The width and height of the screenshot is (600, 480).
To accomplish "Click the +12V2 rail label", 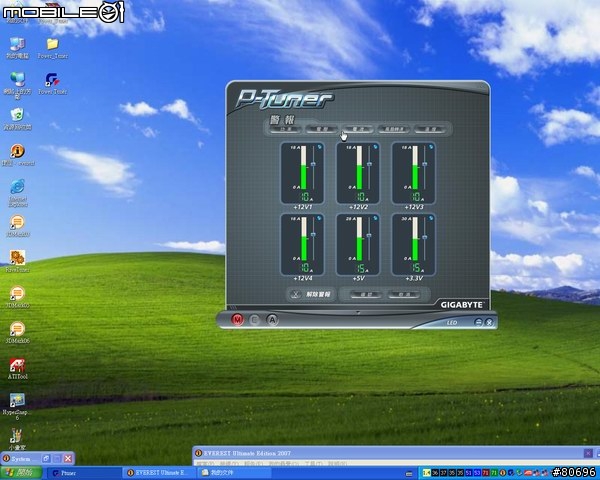I will [358, 207].
